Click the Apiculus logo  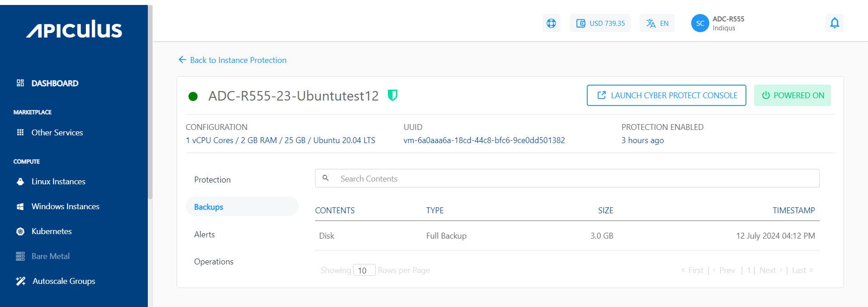pos(74,29)
